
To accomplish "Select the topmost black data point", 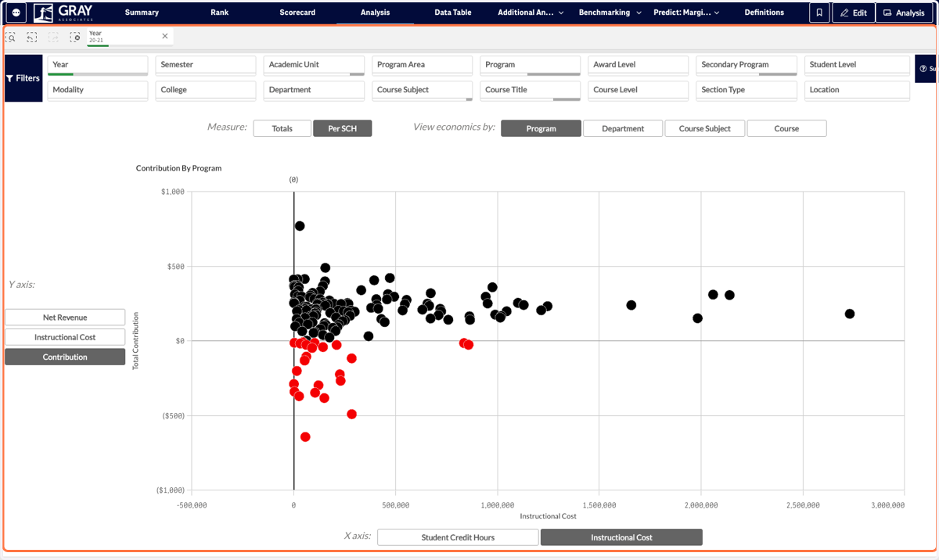I will coord(299,226).
